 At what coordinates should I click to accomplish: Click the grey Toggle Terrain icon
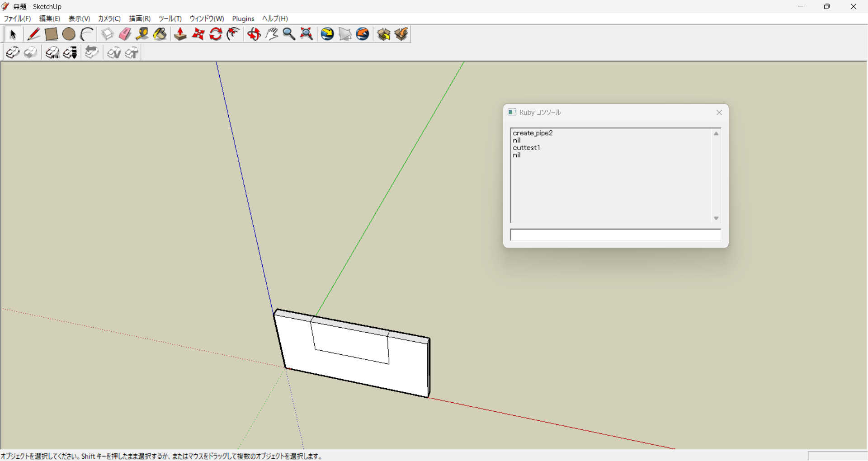(345, 34)
